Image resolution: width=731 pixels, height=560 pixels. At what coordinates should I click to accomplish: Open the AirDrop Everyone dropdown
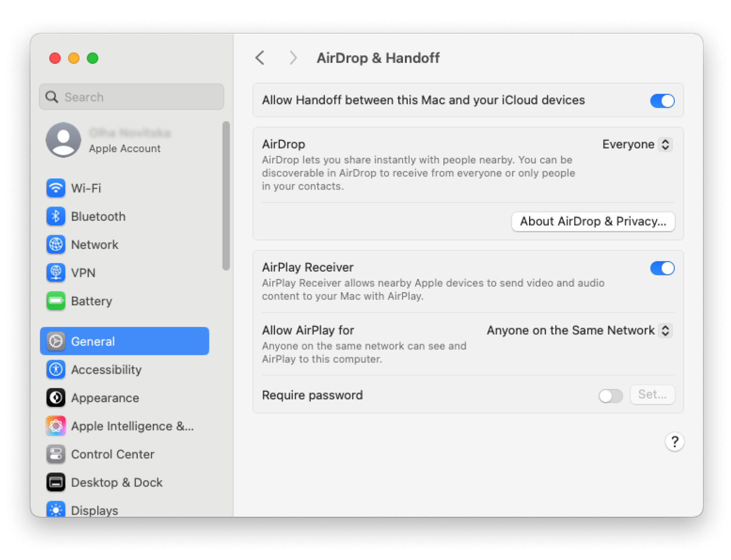(637, 144)
